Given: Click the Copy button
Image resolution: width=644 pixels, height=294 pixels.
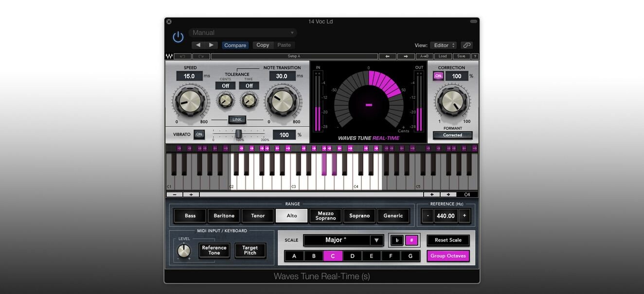Looking at the screenshot, I should (x=263, y=45).
